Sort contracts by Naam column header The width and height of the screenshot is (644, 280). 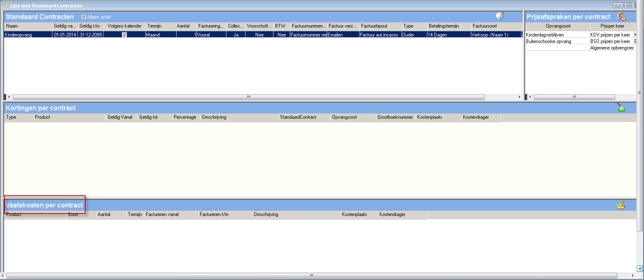[x=28, y=26]
